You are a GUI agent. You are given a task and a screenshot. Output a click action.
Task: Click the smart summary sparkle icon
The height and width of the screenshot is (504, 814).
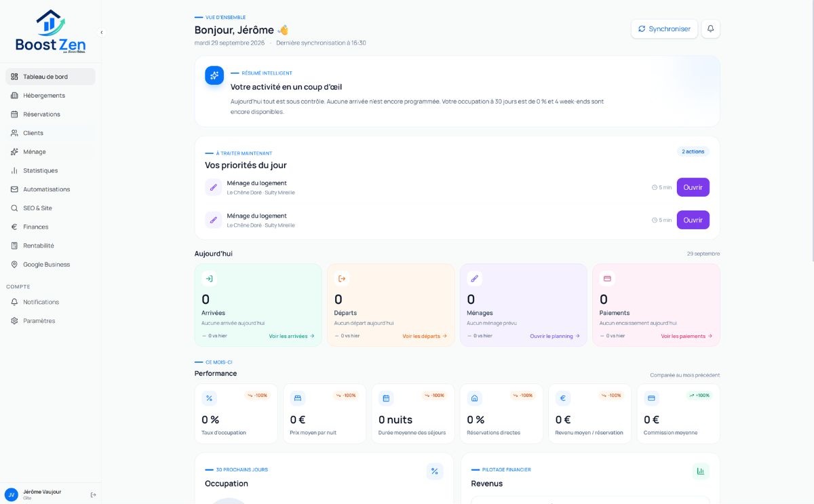pos(214,75)
